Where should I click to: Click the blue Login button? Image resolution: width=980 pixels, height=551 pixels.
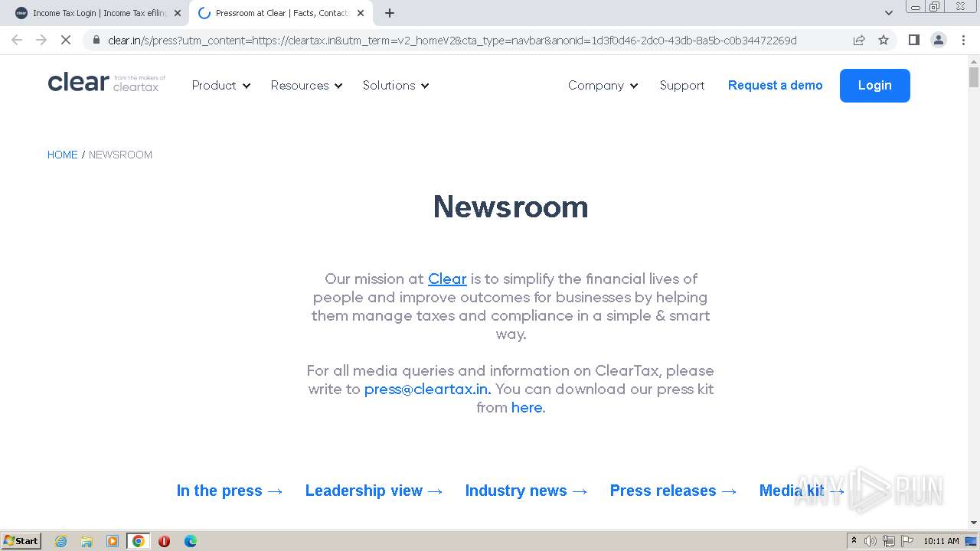pos(874,86)
